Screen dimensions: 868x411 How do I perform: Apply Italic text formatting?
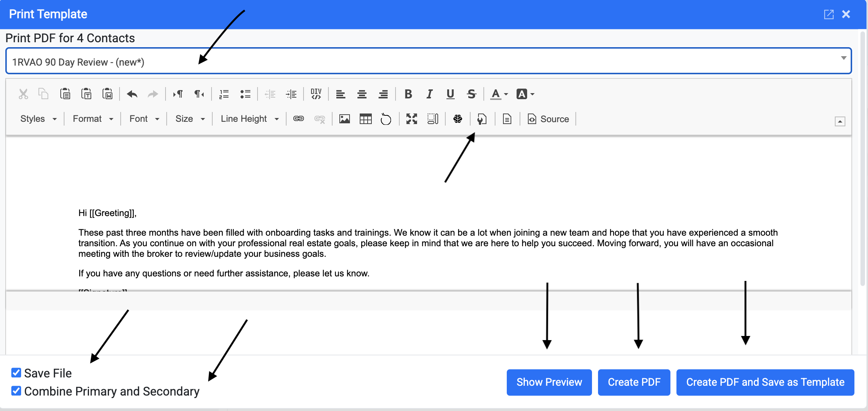(429, 94)
